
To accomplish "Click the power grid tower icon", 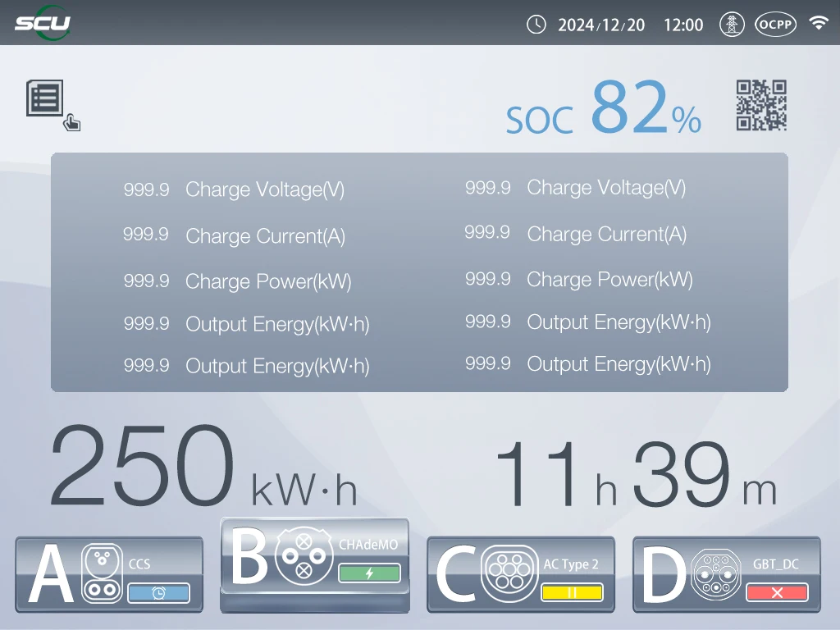I will (732, 25).
